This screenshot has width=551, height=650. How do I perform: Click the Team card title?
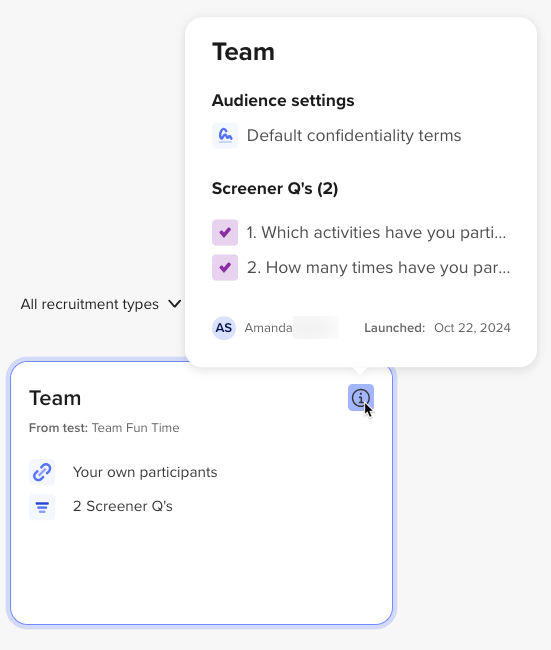tap(55, 398)
